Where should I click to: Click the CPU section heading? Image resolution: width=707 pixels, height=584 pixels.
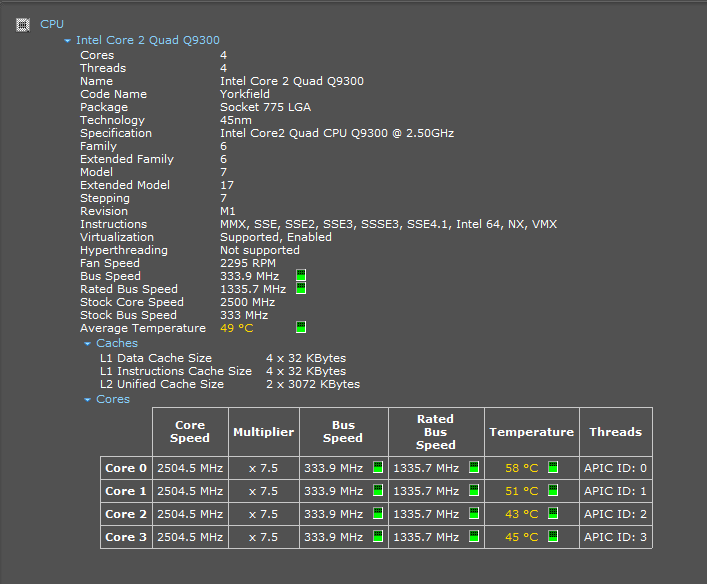(x=52, y=24)
